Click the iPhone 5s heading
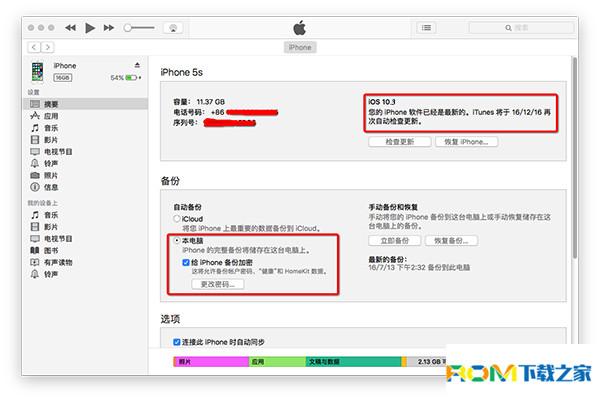Screen dimensions: 600x400 [x=181, y=72]
